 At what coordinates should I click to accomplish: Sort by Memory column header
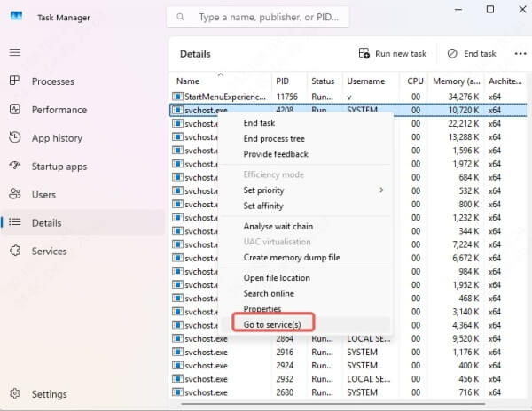(457, 81)
